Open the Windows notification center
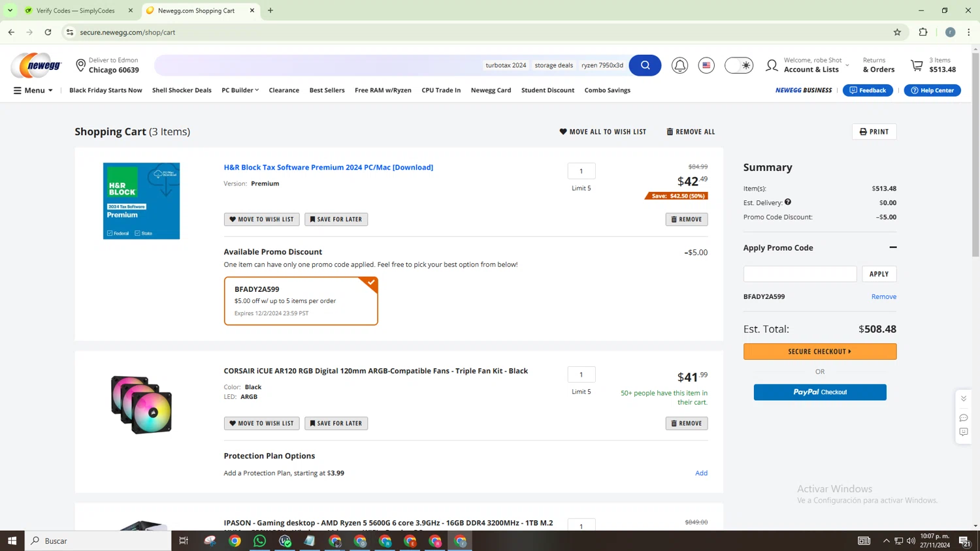 click(x=964, y=541)
